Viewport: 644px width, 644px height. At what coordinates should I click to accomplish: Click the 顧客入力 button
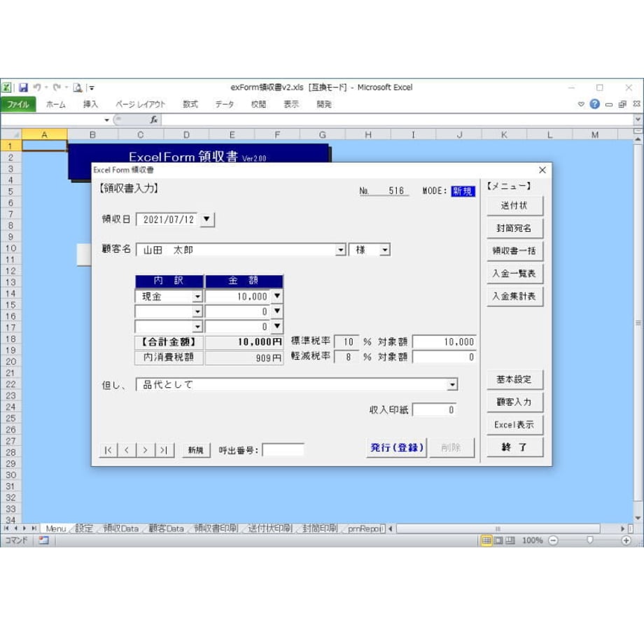coord(515,402)
